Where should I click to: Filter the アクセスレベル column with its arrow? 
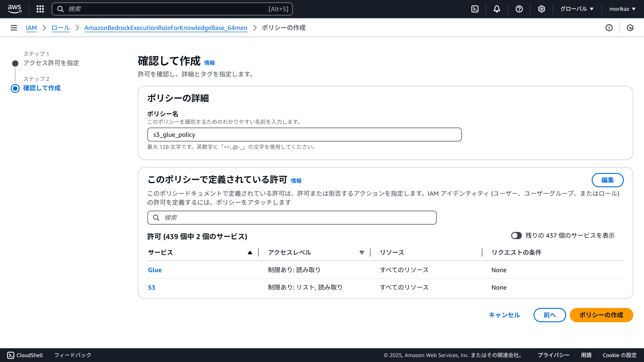click(362, 253)
